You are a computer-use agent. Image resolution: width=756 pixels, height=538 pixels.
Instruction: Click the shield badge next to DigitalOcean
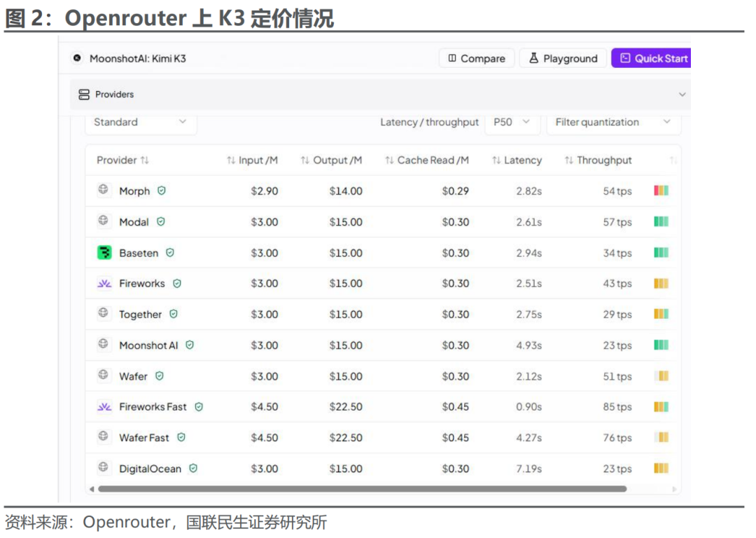click(x=193, y=468)
